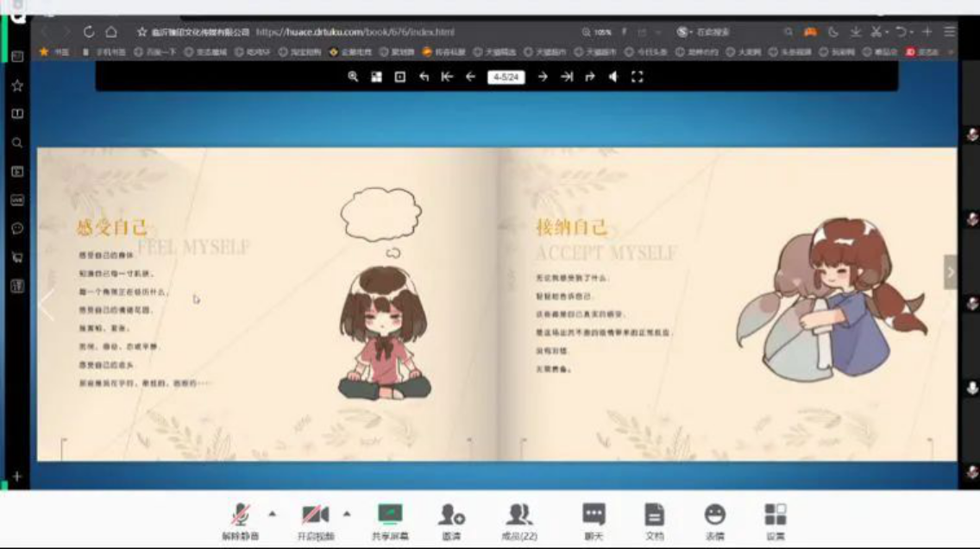Viewport: 980px width, 549px height.
Task: Open the emoji reactions panel
Action: click(x=714, y=521)
